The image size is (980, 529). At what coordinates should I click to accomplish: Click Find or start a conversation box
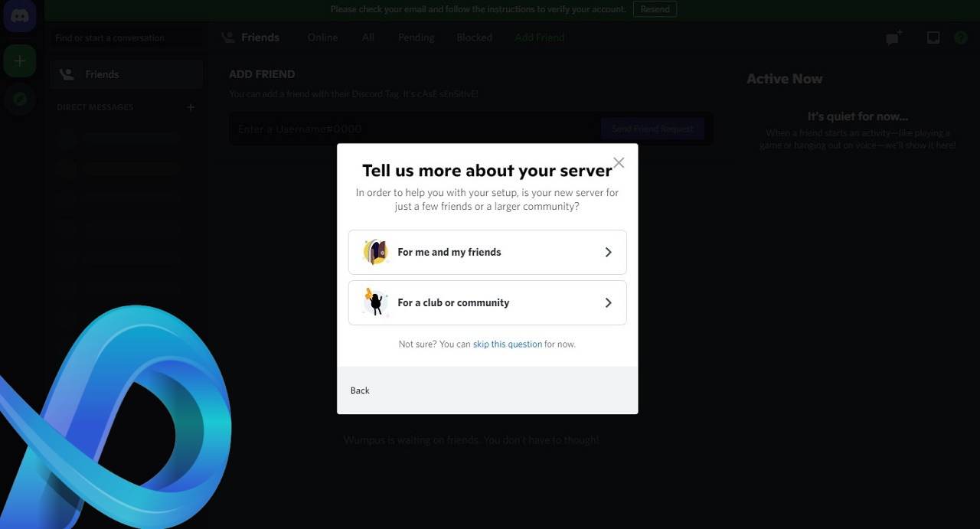coord(126,38)
